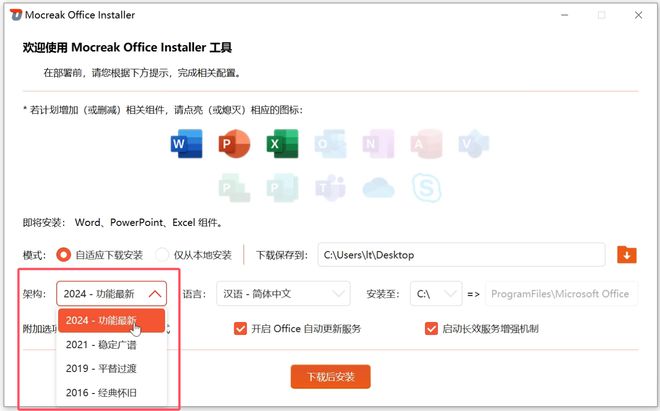
Task: Open the 安装至 drive dropdown
Action: click(436, 294)
